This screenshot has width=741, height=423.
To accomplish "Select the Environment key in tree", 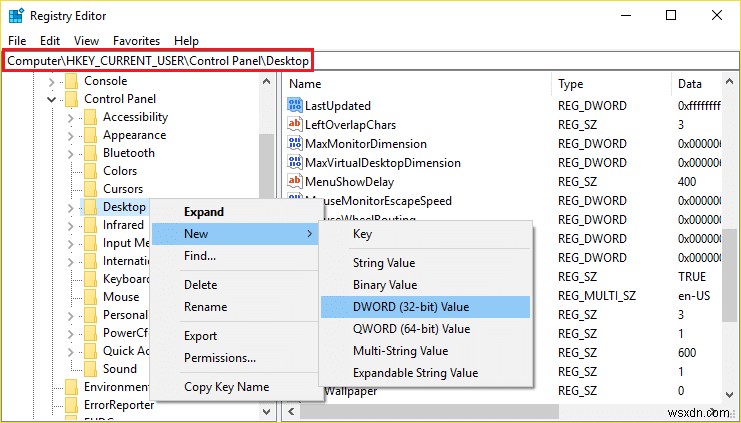I will 116,387.
